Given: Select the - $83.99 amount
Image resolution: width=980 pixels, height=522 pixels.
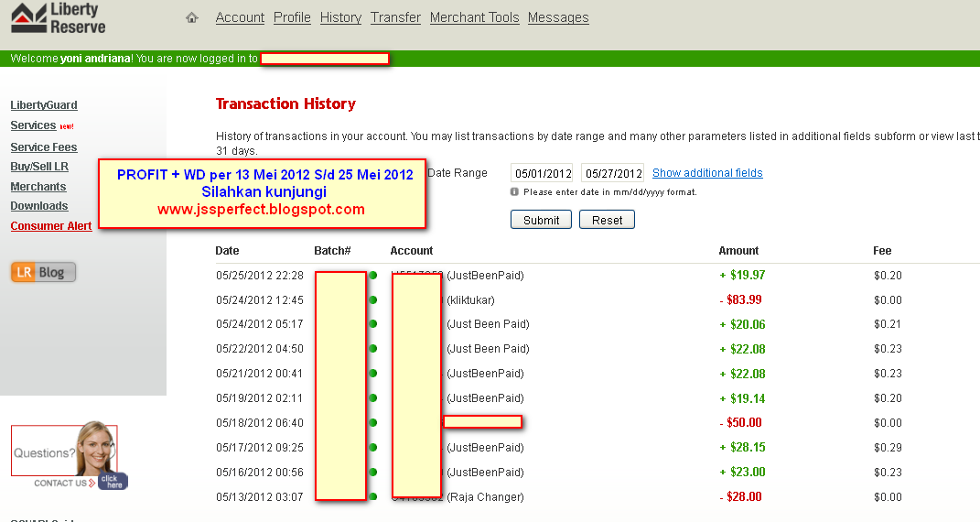Looking at the screenshot, I should click(x=740, y=300).
